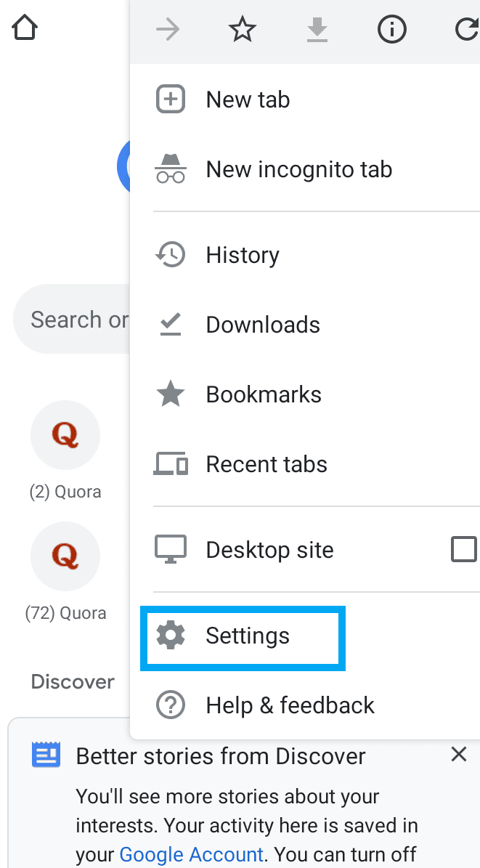480x868 pixels.
Task: Open the History menu item
Action: [x=243, y=255]
